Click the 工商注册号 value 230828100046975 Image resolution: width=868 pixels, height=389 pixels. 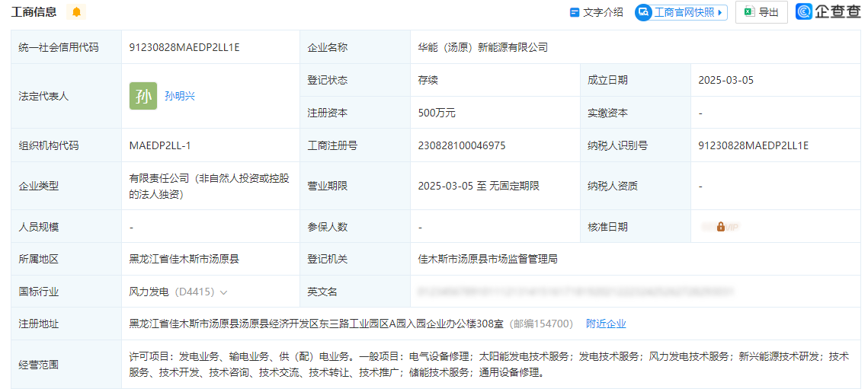[x=462, y=145]
